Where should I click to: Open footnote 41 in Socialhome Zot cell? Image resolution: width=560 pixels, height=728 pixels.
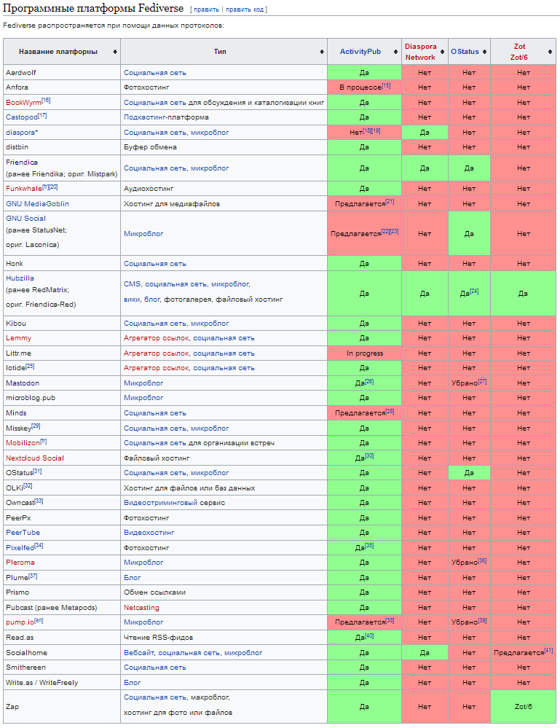coord(548,650)
